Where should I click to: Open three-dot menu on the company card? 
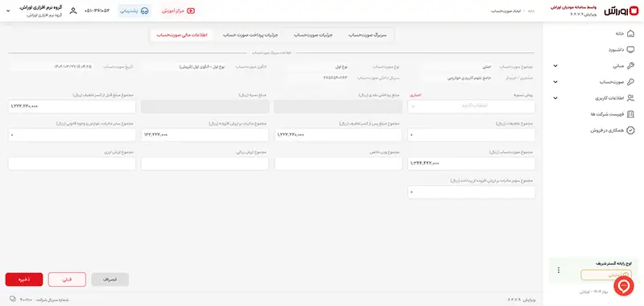click(x=558, y=270)
